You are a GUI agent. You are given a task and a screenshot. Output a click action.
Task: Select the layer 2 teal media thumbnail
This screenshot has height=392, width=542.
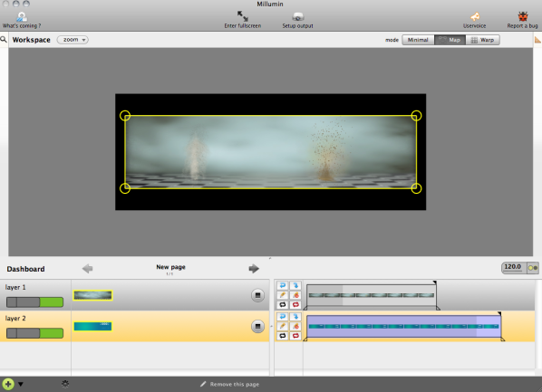click(x=92, y=326)
